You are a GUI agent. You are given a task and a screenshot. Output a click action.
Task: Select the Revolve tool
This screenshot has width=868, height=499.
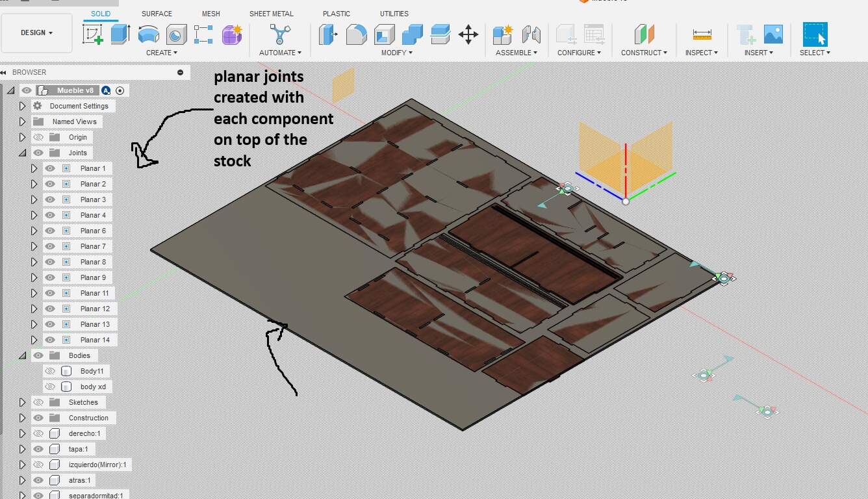(x=149, y=34)
